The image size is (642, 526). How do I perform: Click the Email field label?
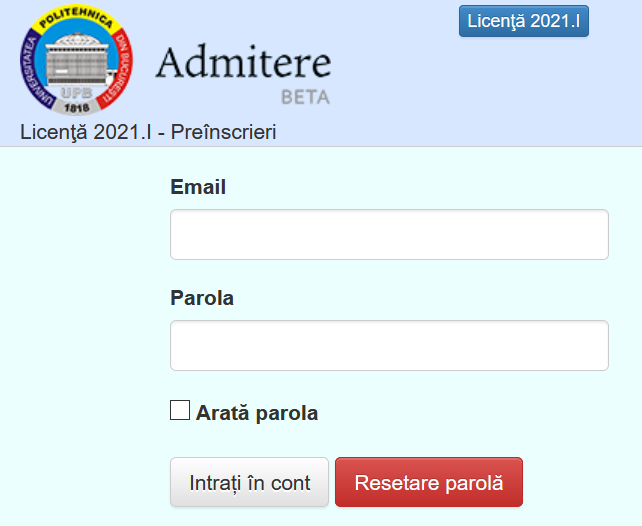198,187
